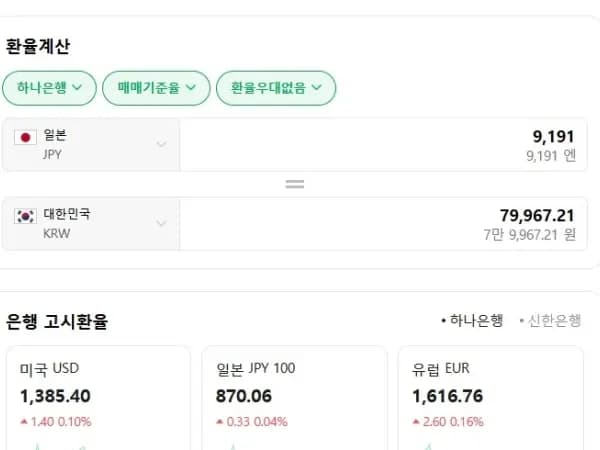The width and height of the screenshot is (600, 450).
Task: Select the 신한은행 option in 은행 고시환율
Action: pos(550,320)
